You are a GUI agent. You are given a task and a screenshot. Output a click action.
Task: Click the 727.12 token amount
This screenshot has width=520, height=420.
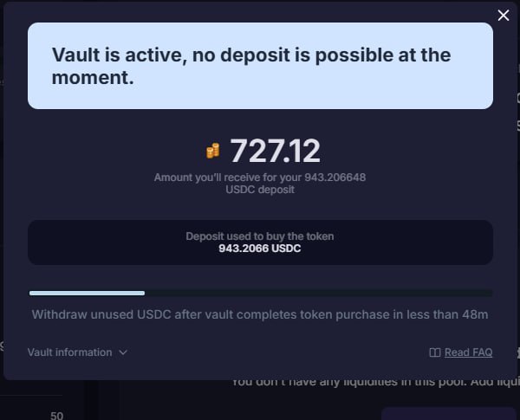[x=275, y=152]
